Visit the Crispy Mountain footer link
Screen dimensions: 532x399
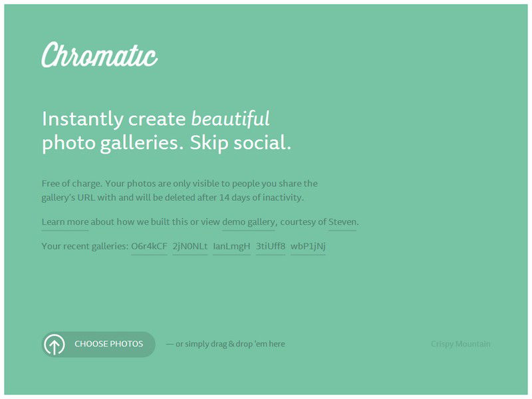[x=460, y=344]
